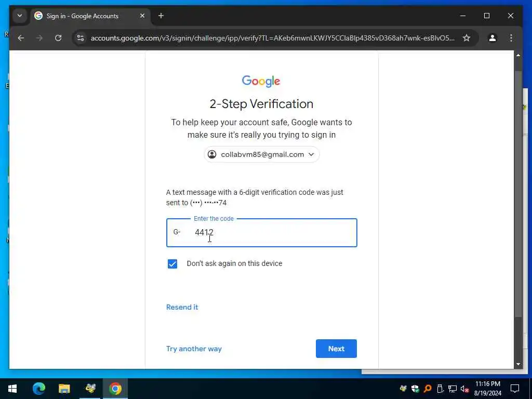Choose Try another way
Screen dimensions: 532x399
click(194, 349)
